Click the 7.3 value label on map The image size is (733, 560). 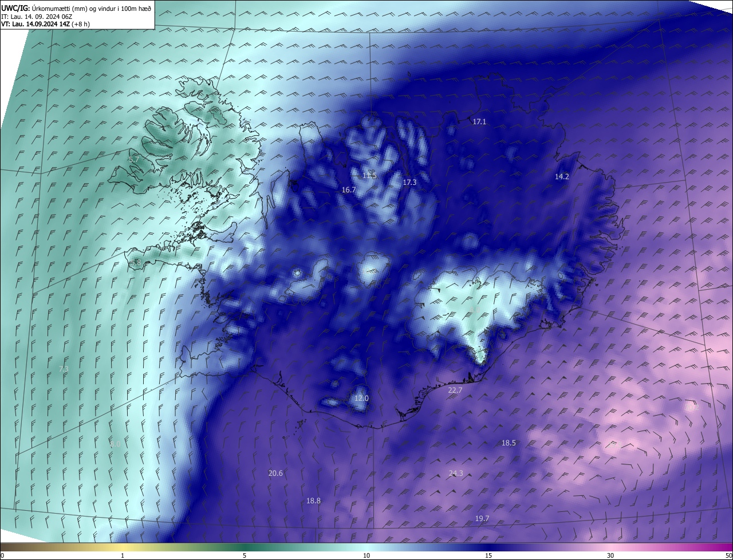[x=64, y=369]
